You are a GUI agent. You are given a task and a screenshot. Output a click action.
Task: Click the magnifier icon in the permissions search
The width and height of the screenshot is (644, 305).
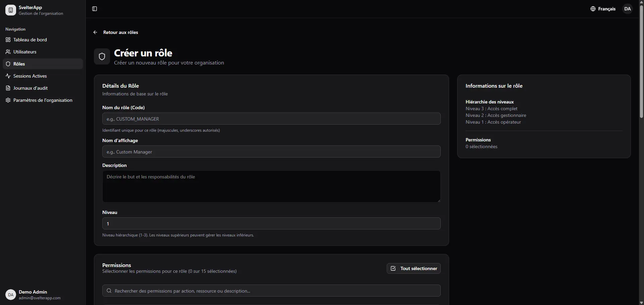coord(109,291)
